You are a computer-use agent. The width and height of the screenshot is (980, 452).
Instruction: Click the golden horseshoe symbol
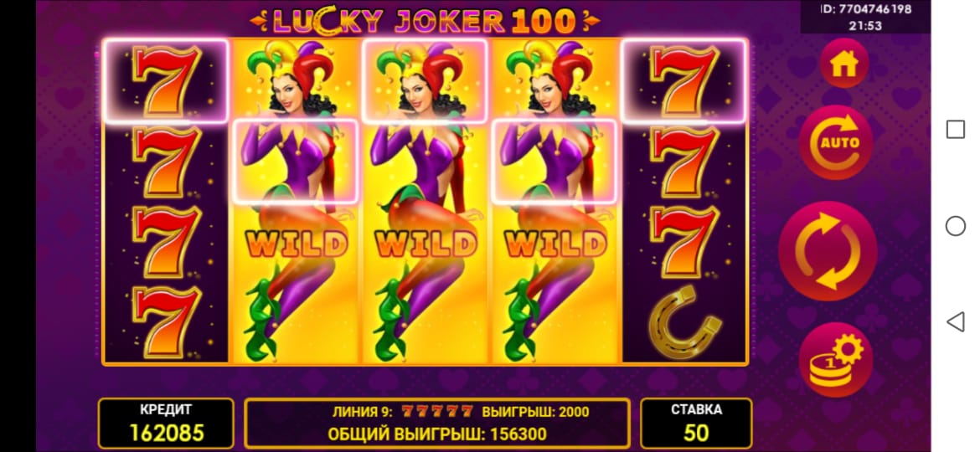684,322
